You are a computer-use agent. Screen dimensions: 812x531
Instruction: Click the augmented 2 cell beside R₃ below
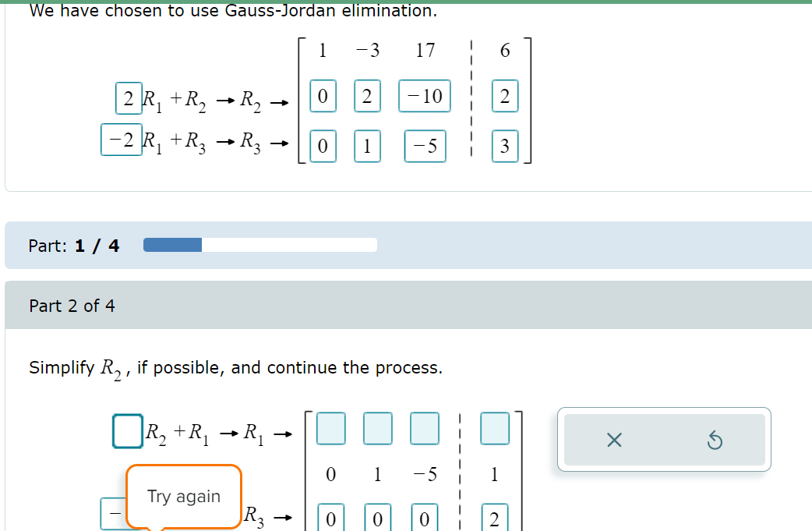[x=495, y=517]
